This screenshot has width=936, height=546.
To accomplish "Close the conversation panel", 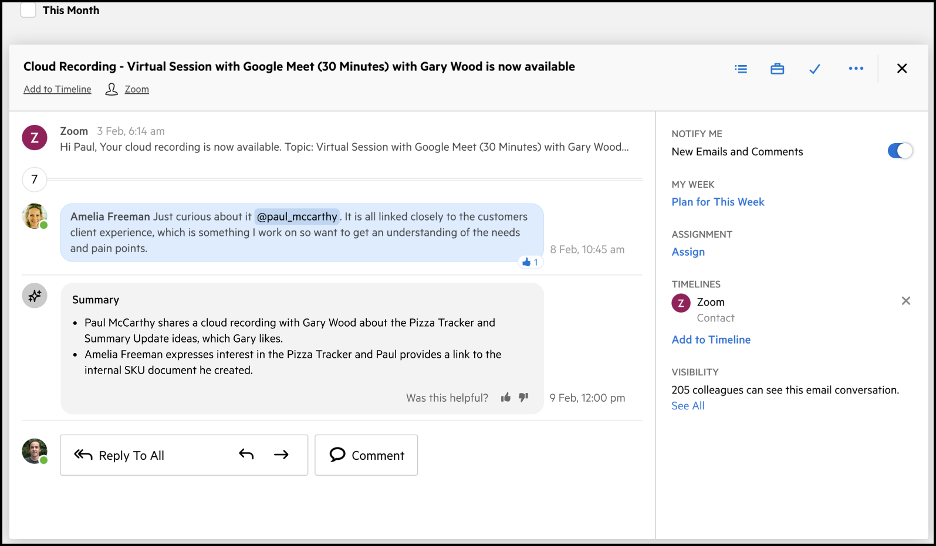I will 902,69.
